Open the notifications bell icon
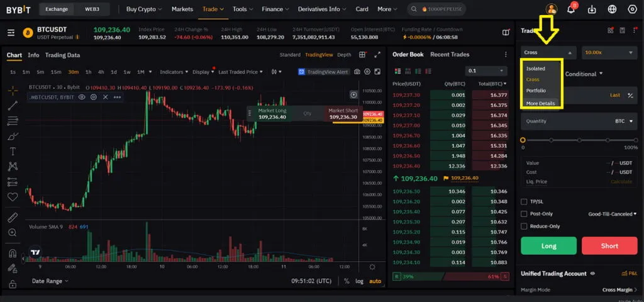 pyautogui.click(x=571, y=9)
